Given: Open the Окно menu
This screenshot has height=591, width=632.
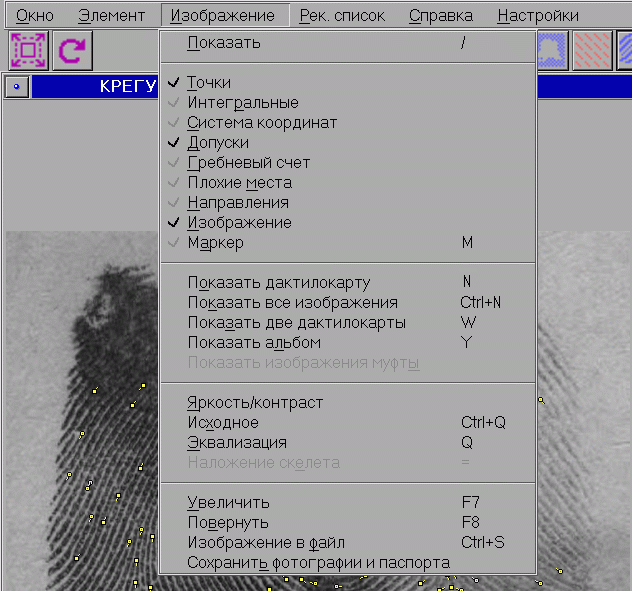Looking at the screenshot, I should coord(35,15).
